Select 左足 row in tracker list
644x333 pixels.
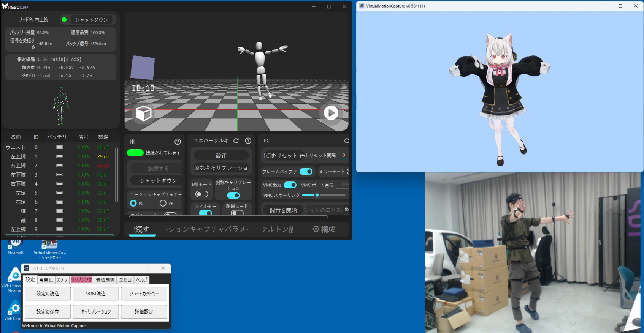pyautogui.click(x=59, y=193)
